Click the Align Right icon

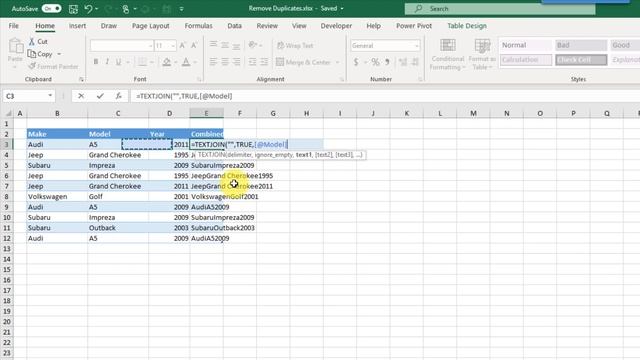(236, 62)
